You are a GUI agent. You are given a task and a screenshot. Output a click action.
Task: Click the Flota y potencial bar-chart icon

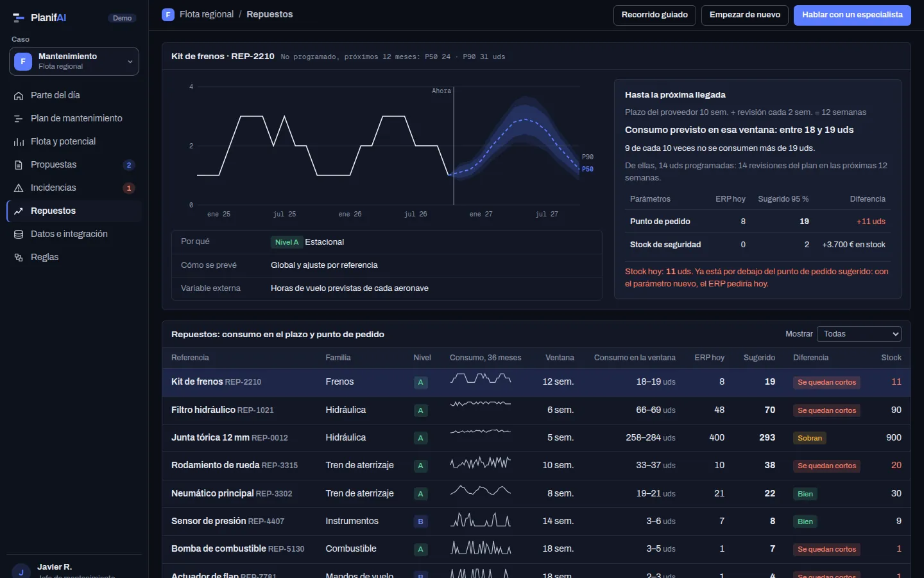(x=19, y=142)
